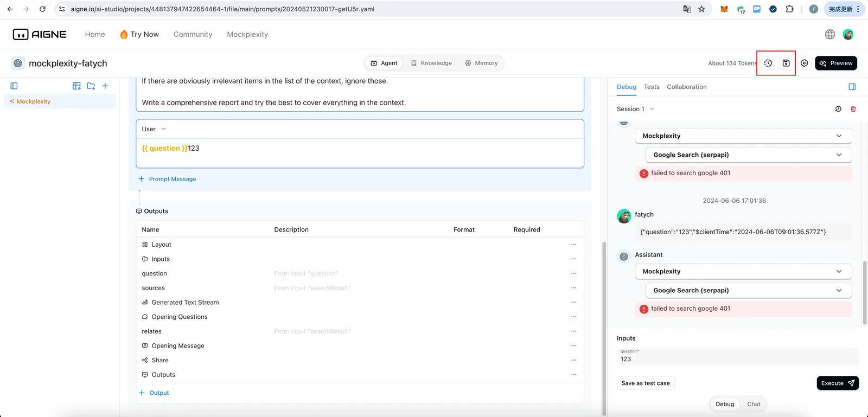Open the Collaboration tab
The height and width of the screenshot is (417, 868).
click(687, 87)
